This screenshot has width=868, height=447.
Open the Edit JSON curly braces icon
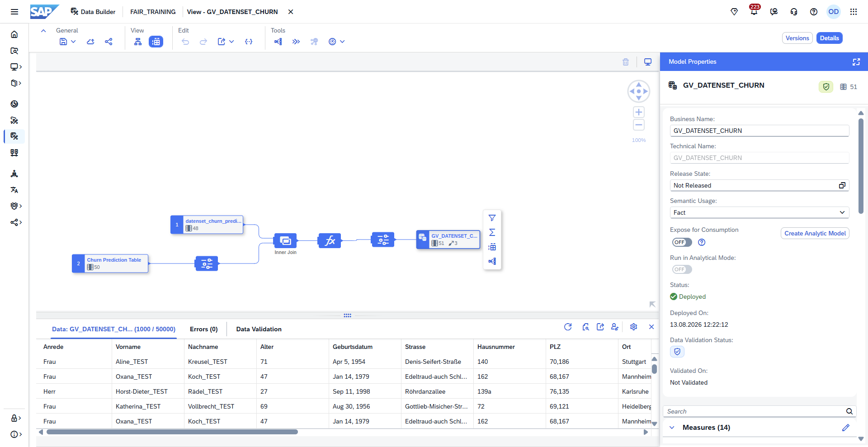click(249, 42)
